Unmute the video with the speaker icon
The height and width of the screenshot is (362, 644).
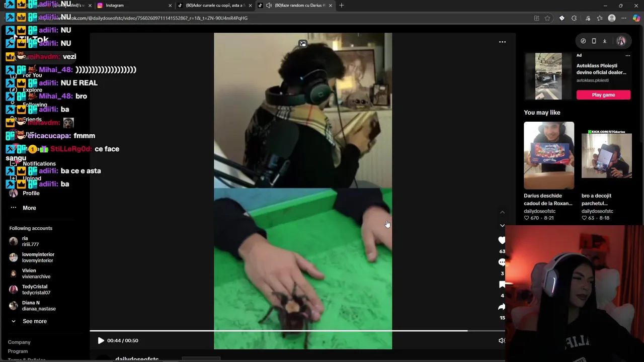pyautogui.click(x=501, y=340)
